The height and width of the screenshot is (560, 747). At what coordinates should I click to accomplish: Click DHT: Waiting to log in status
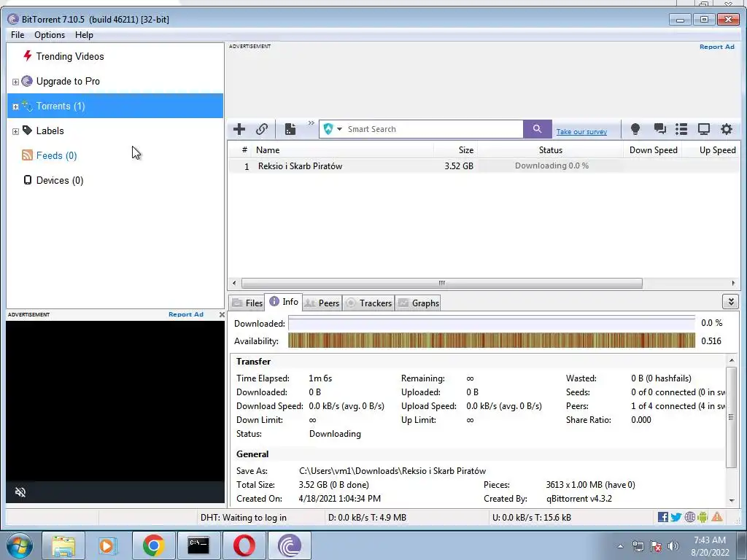coord(244,518)
